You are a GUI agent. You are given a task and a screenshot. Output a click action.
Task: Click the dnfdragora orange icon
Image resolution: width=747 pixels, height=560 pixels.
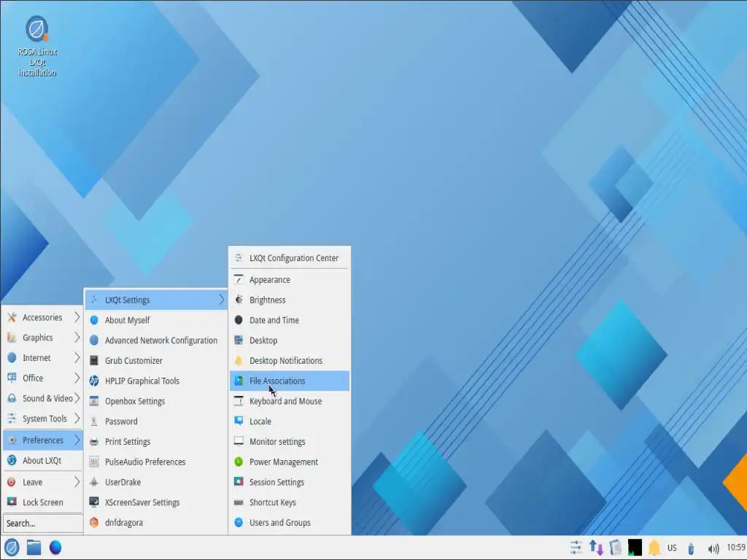[x=94, y=522]
